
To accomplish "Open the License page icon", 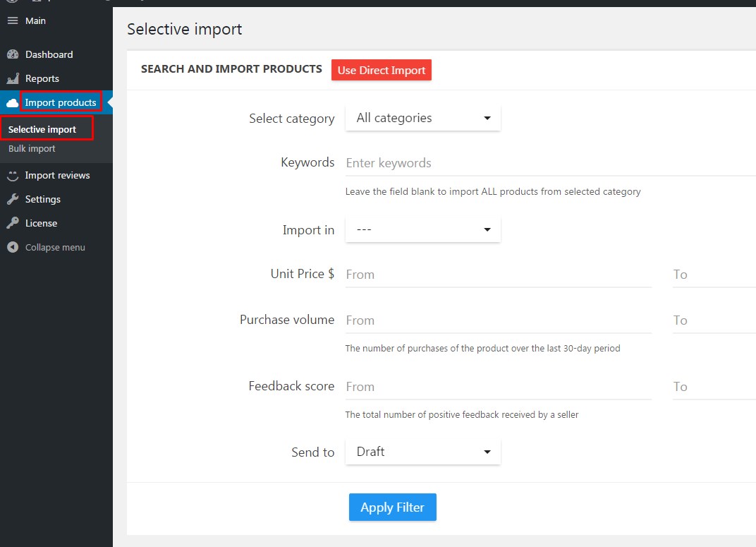I will click(14, 223).
